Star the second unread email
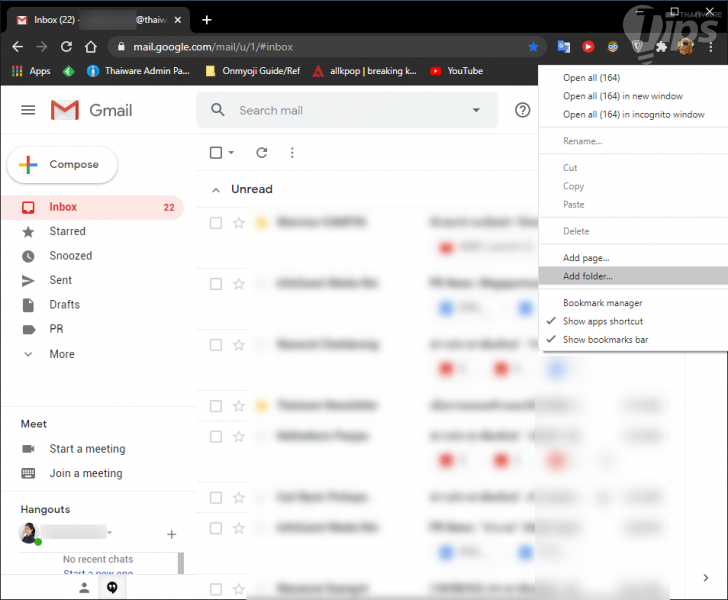728x600 pixels. [x=239, y=284]
